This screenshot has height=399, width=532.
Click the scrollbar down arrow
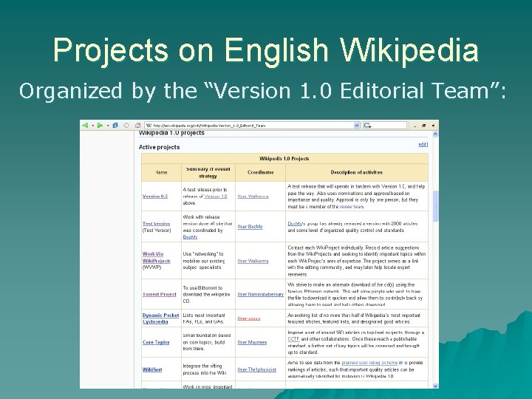435,386
